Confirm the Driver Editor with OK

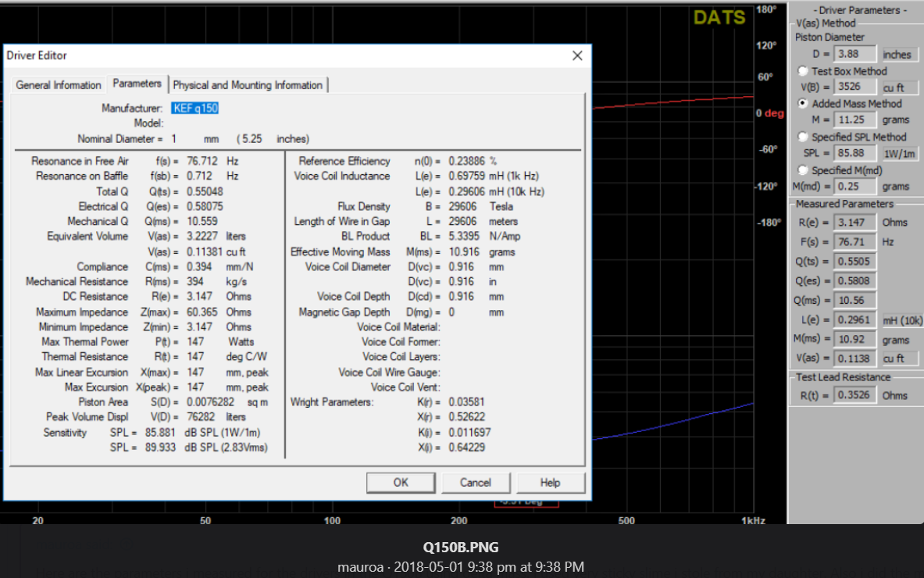point(401,483)
